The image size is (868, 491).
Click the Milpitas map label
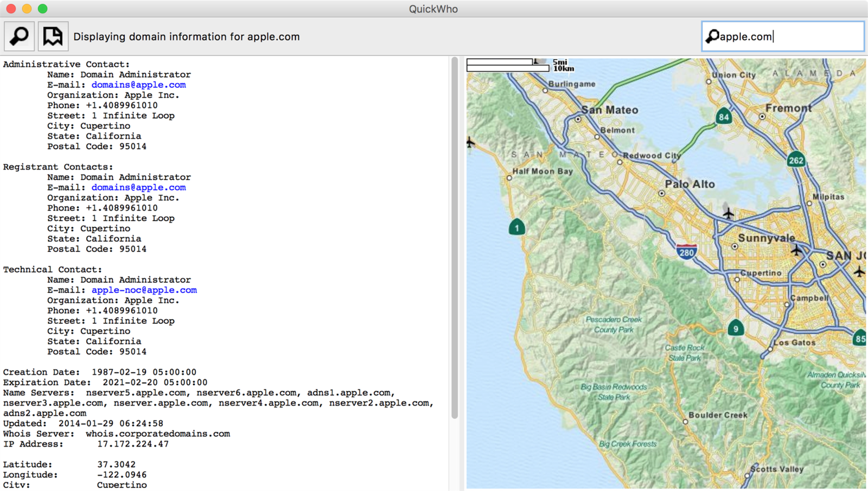[828, 196]
